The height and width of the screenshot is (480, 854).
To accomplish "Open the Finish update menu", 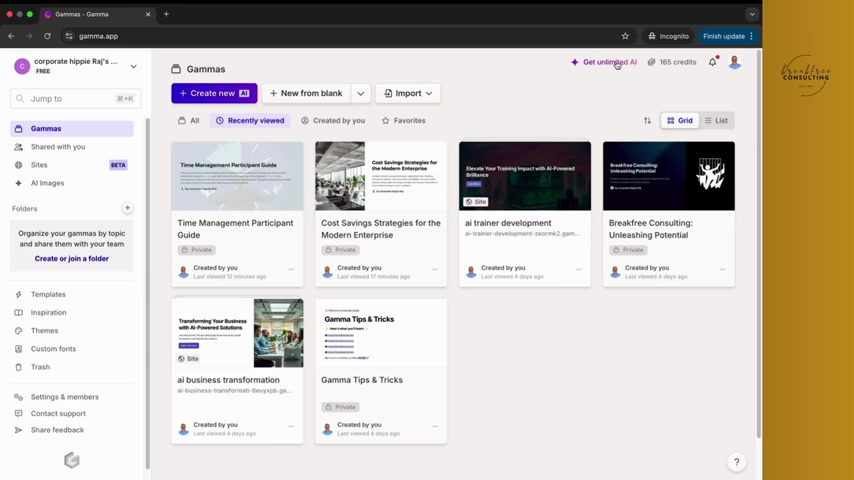I will 728,36.
